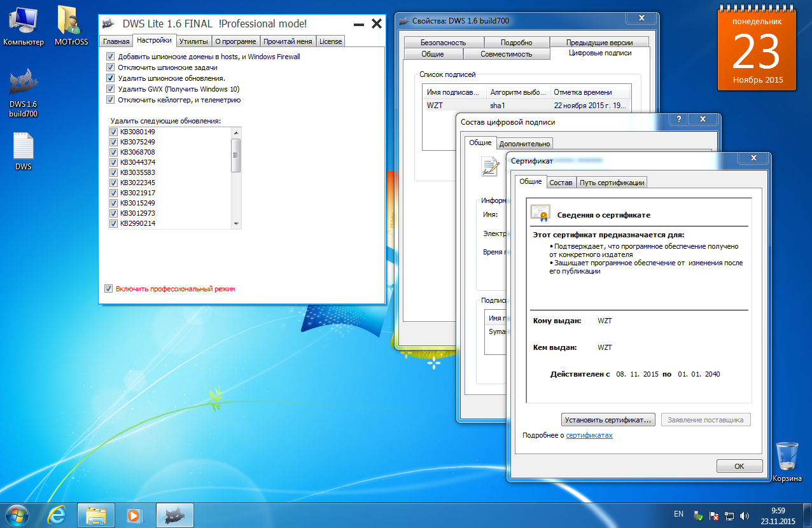Click the EN language indicator

coord(678,513)
